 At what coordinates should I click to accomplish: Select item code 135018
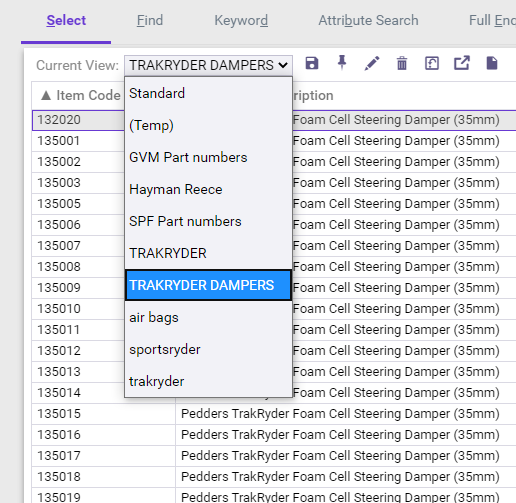[59, 477]
